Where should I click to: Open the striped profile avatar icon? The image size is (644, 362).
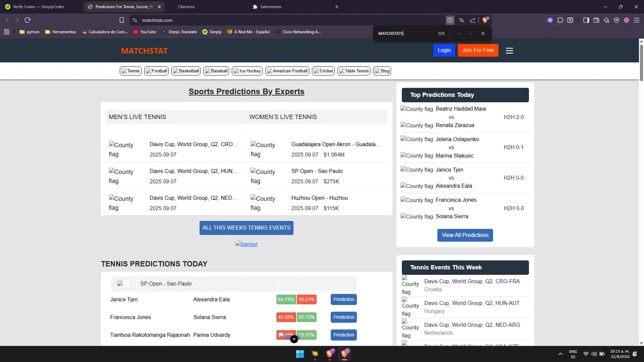626,20
